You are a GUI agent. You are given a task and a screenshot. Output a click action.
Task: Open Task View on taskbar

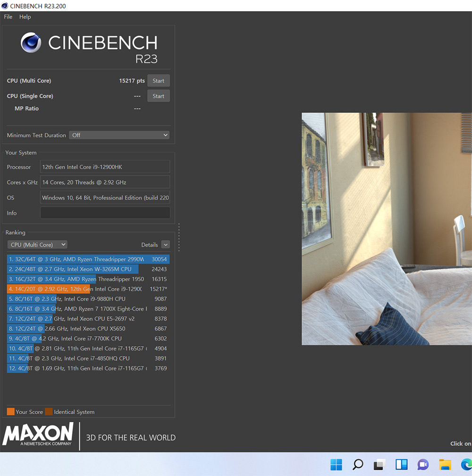pyautogui.click(x=379, y=465)
